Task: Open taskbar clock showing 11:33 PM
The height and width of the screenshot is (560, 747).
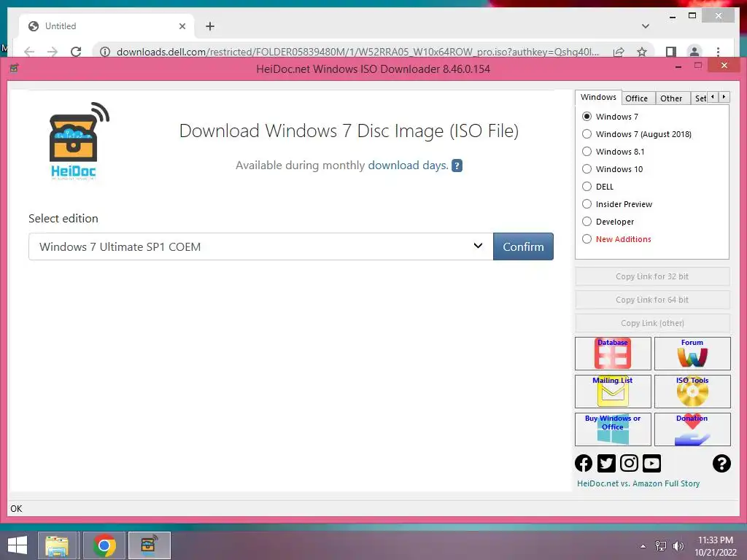Action: (x=715, y=545)
